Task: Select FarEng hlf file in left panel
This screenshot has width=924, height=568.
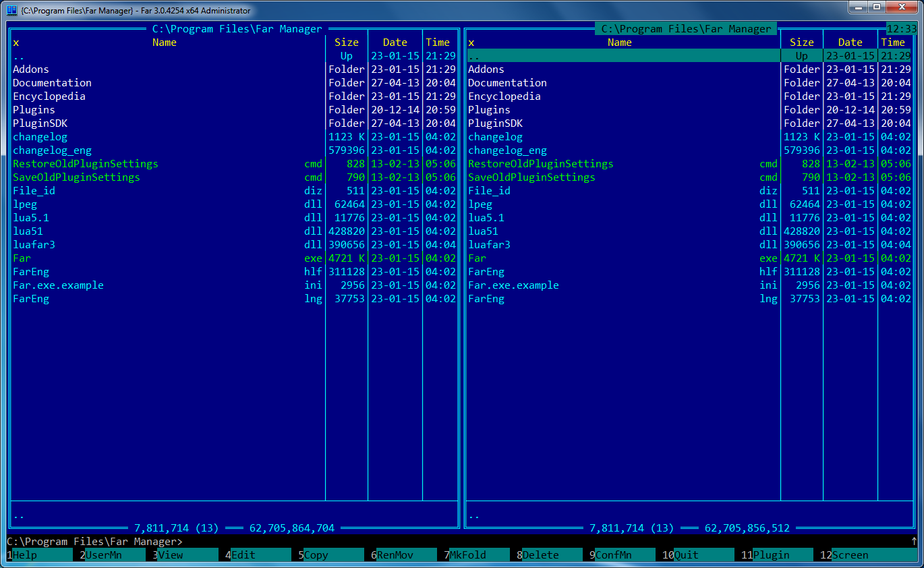Action: tap(234, 272)
